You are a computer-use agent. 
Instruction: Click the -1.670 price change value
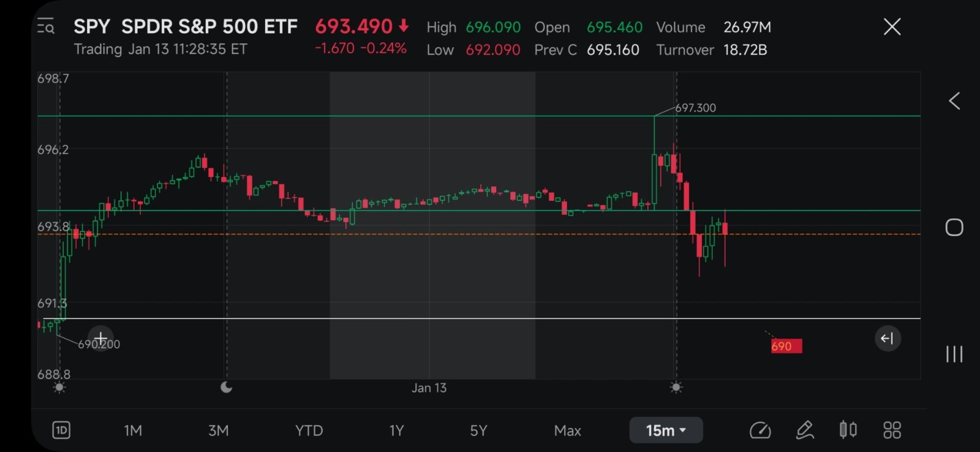click(334, 48)
